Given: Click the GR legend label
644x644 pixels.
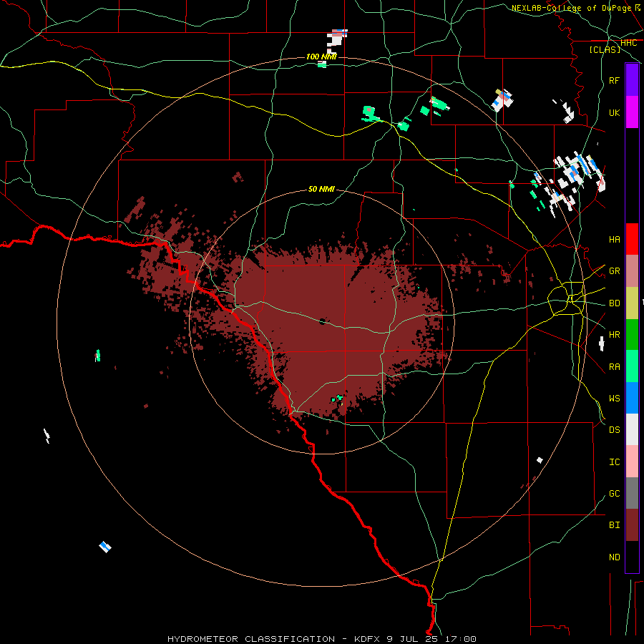Looking at the screenshot, I should 615,271.
